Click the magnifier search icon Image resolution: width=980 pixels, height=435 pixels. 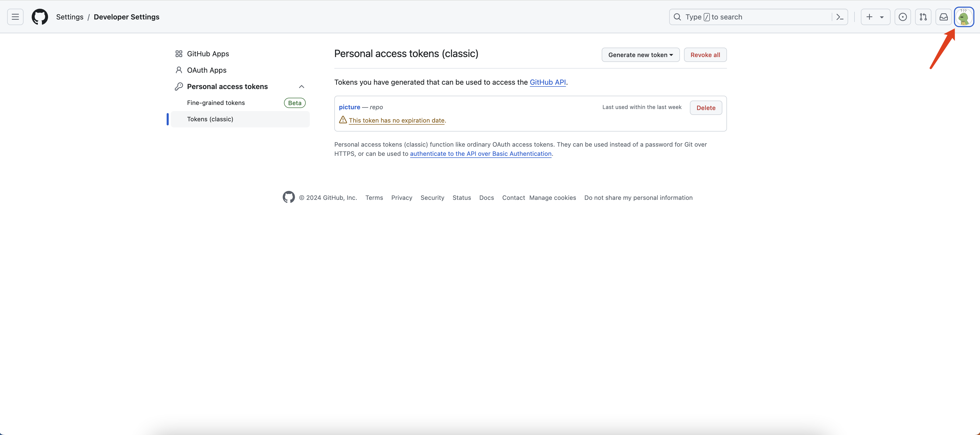(x=677, y=17)
